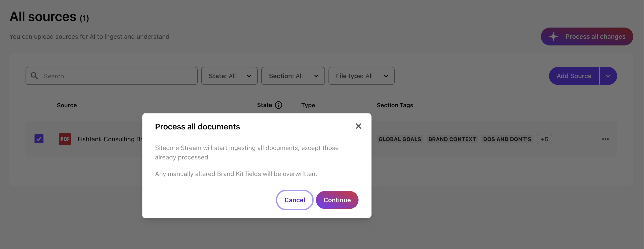The image size is (644, 249).
Task: Expand the Add Source dropdown arrow
Action: click(x=608, y=76)
